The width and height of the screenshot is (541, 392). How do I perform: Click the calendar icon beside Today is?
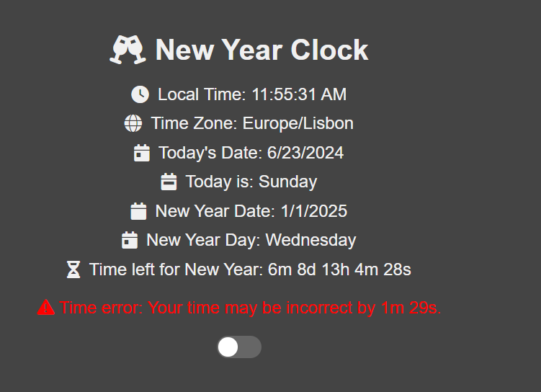click(169, 182)
